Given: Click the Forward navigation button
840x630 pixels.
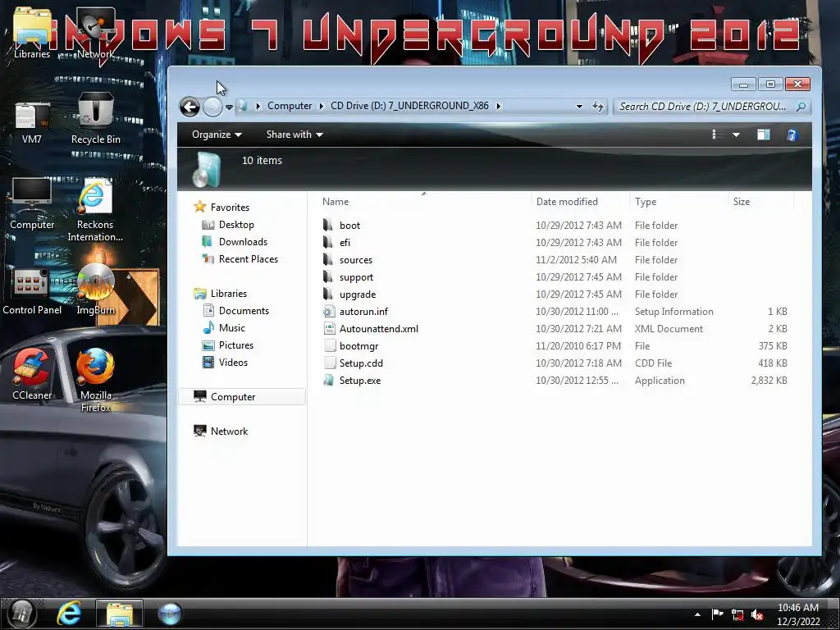Looking at the screenshot, I should [x=212, y=107].
